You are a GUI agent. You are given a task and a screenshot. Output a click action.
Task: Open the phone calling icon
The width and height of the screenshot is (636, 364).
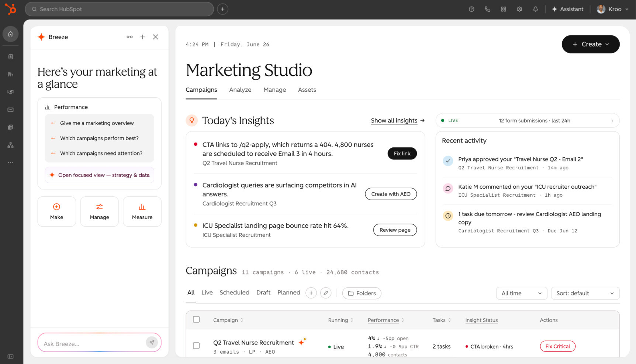point(487,9)
